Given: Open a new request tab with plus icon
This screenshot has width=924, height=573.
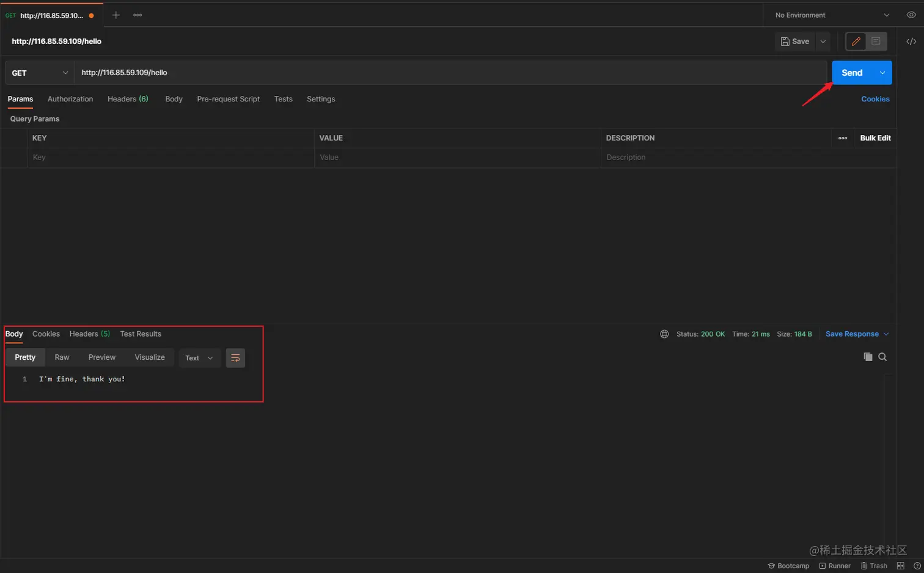Looking at the screenshot, I should pyautogui.click(x=116, y=15).
